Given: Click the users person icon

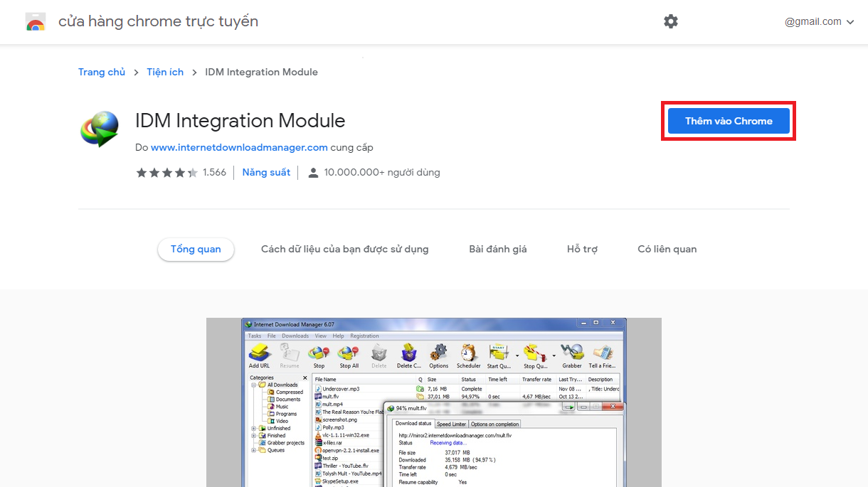Looking at the screenshot, I should coord(313,172).
